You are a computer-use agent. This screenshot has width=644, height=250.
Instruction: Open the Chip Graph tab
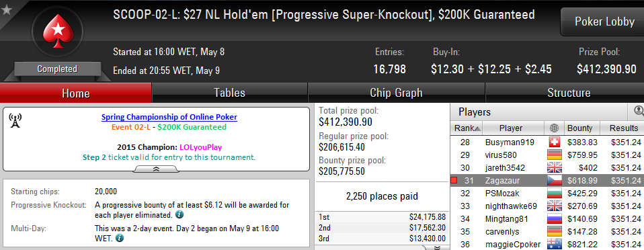click(397, 93)
